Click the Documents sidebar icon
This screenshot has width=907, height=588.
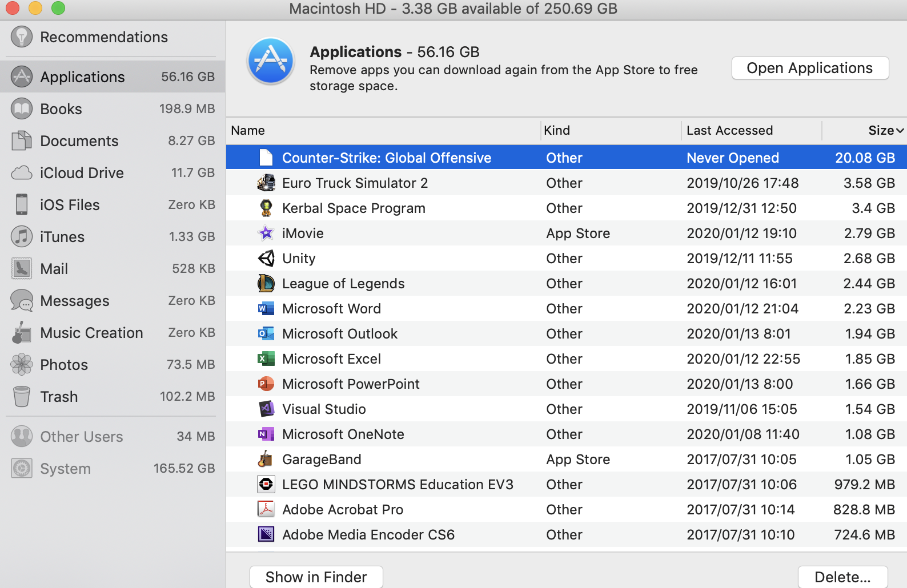point(22,140)
